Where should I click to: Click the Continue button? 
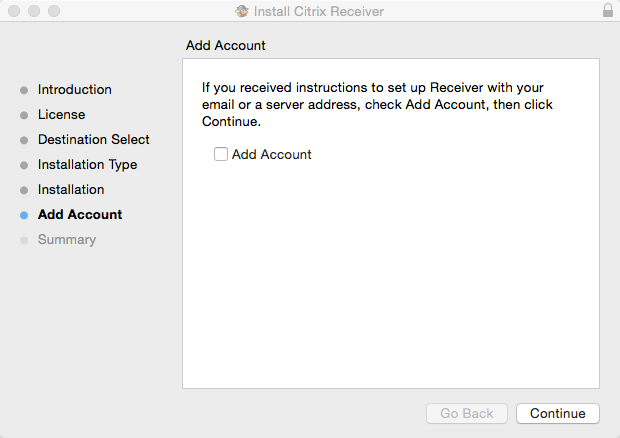[558, 413]
